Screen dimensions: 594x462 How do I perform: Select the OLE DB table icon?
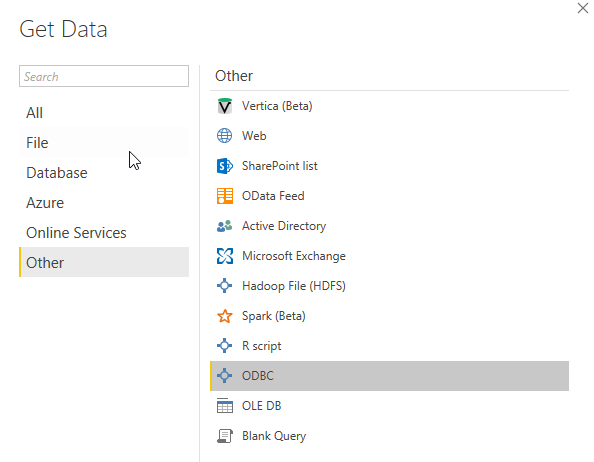[x=225, y=406]
